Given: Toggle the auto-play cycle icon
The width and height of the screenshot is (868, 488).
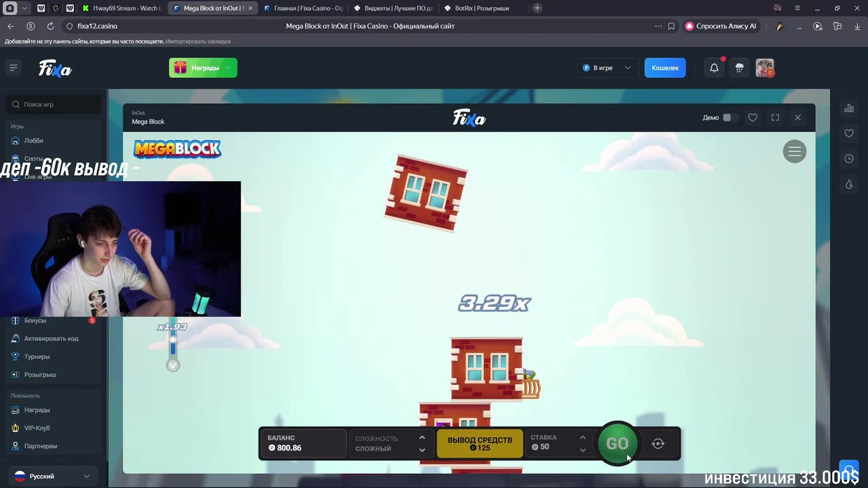Looking at the screenshot, I should pos(658,443).
